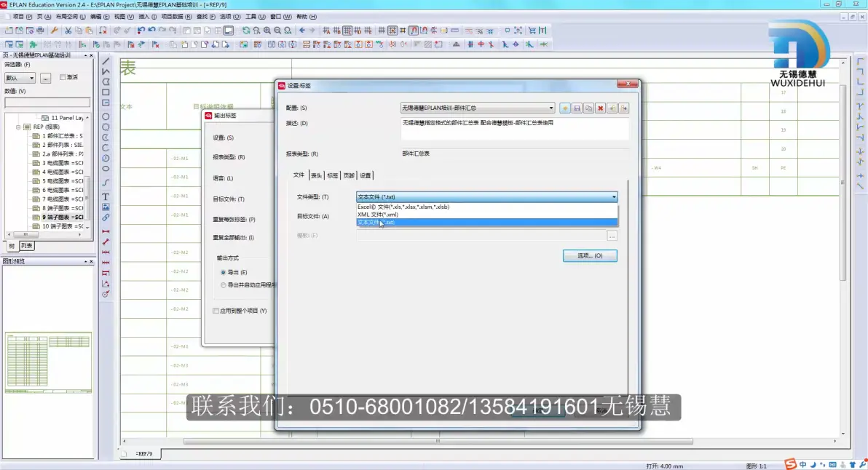Screen dimensions: 868x470
Task: Check 应用到整个项目 (Y) checkbox
Action: pos(216,311)
